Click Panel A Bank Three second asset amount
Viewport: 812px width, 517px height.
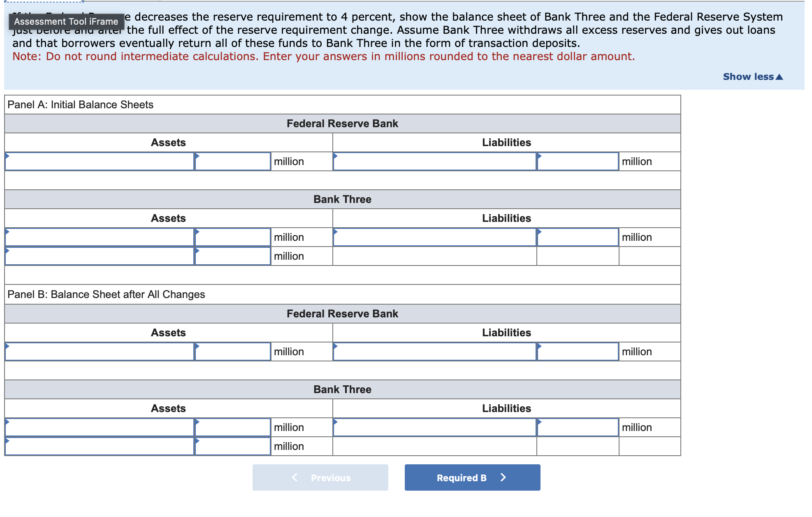tap(233, 256)
